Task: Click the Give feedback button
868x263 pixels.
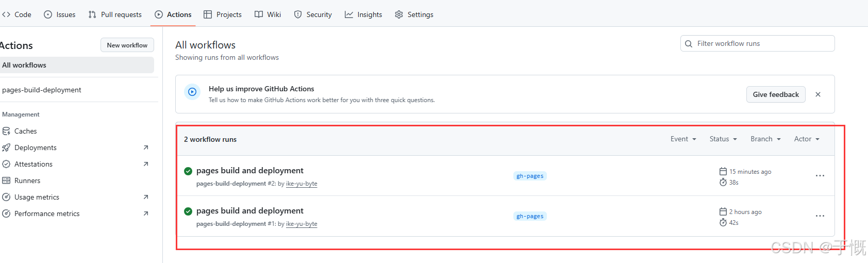Action: (x=776, y=94)
